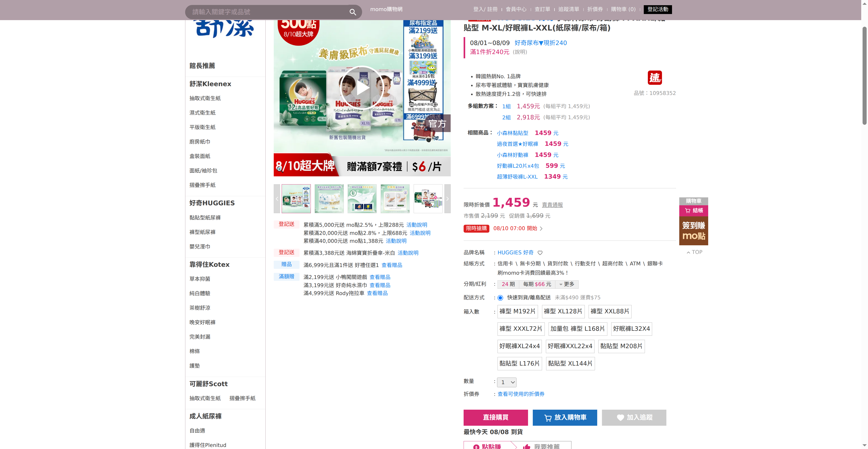Open the 好奇尿布▼現折240 promotion link
Screen dimensions: 868x449
[541, 43]
